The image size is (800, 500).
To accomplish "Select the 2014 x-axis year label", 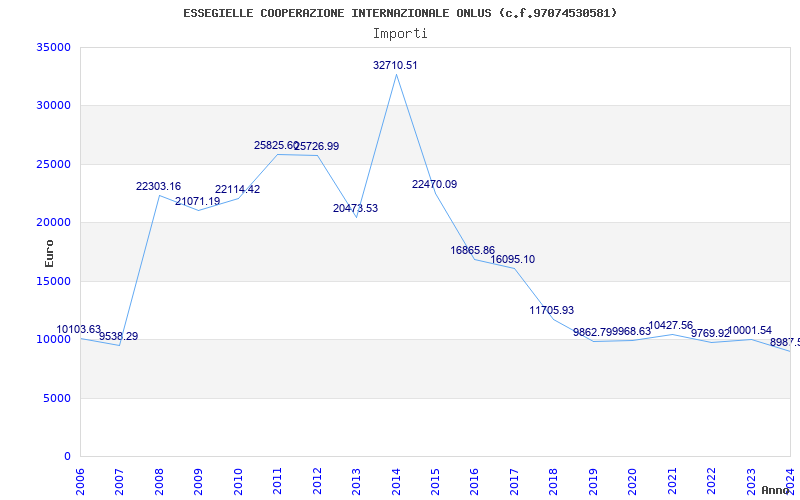I will pos(396,480).
